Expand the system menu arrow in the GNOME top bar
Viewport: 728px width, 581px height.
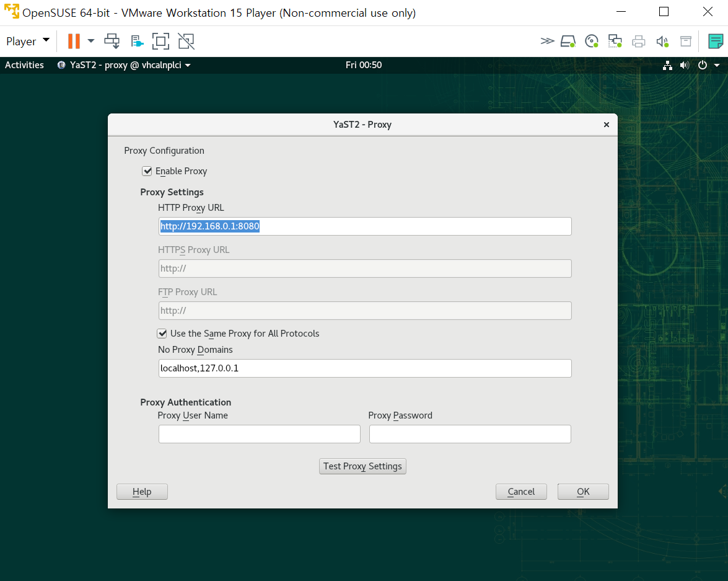coord(717,66)
